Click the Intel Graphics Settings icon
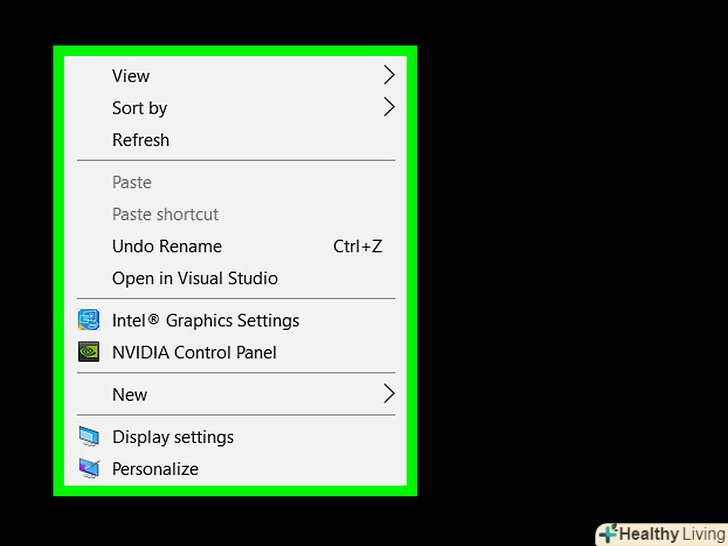 [89, 321]
